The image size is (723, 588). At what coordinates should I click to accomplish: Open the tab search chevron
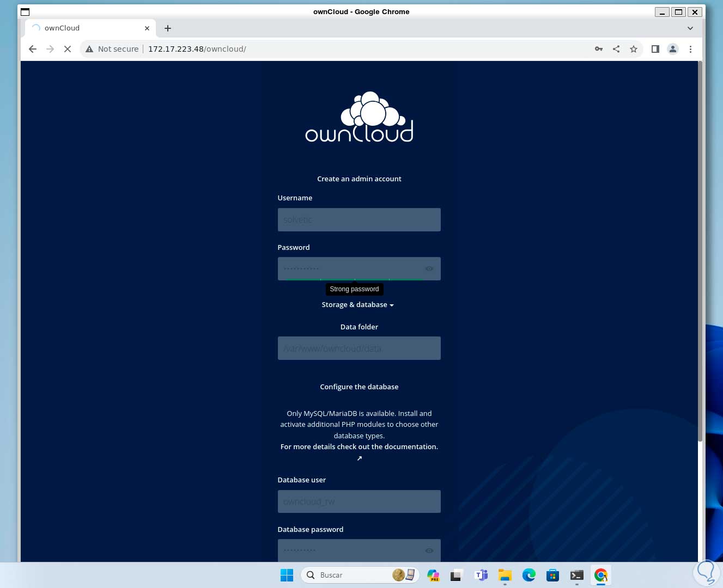(x=690, y=28)
